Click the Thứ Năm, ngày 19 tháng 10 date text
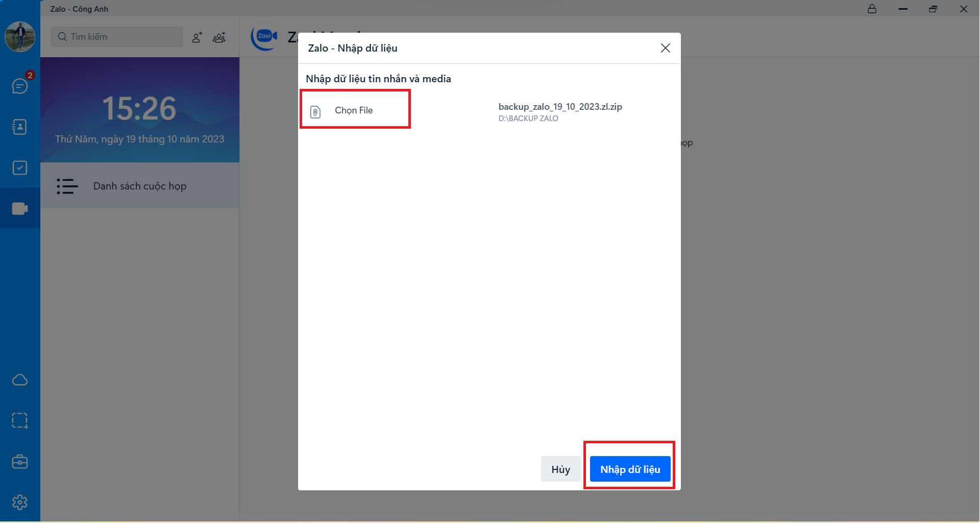Screen dimensions: 980x523 (x=140, y=139)
